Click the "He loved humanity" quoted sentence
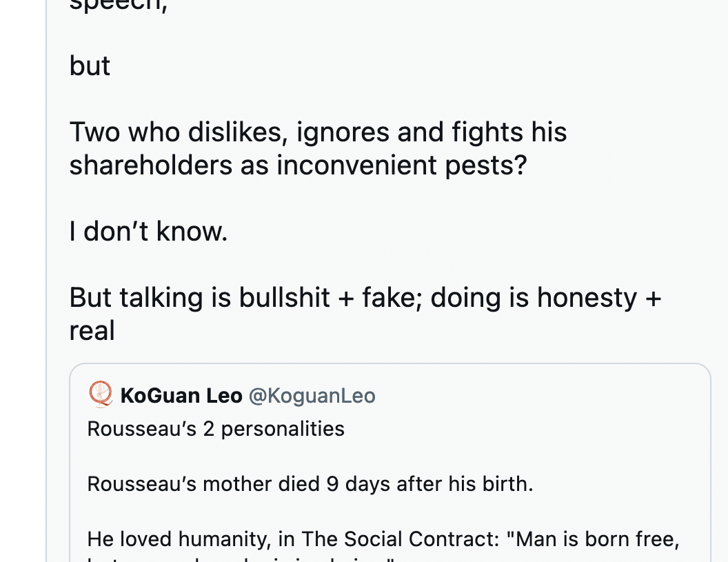This screenshot has width=728, height=562. (383, 539)
